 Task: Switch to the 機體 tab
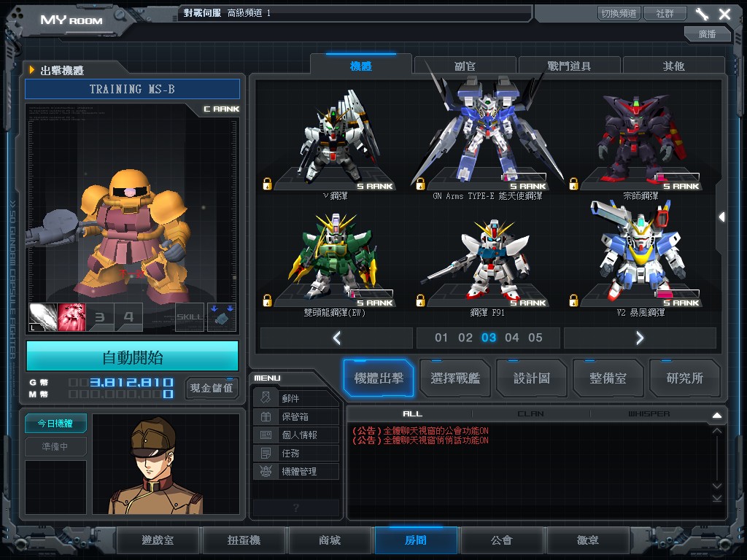(360, 65)
